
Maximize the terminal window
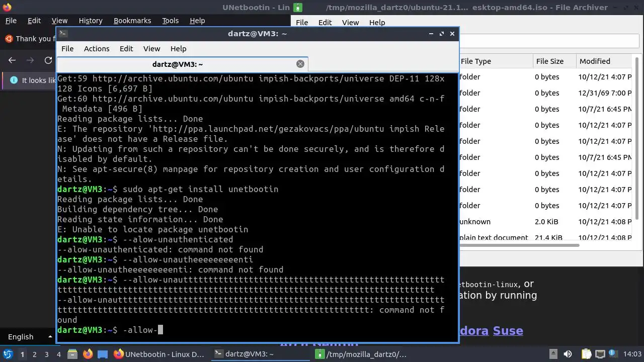(442, 34)
